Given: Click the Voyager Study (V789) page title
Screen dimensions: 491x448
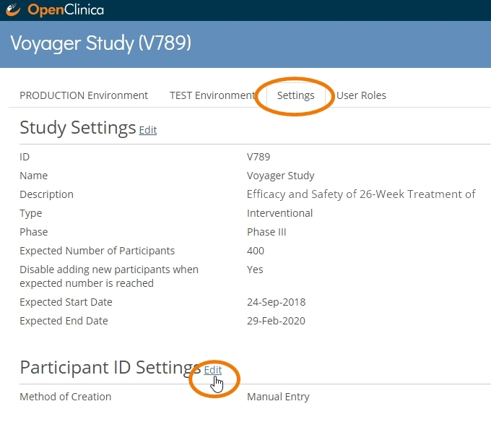Looking at the screenshot, I should tap(100, 43).
